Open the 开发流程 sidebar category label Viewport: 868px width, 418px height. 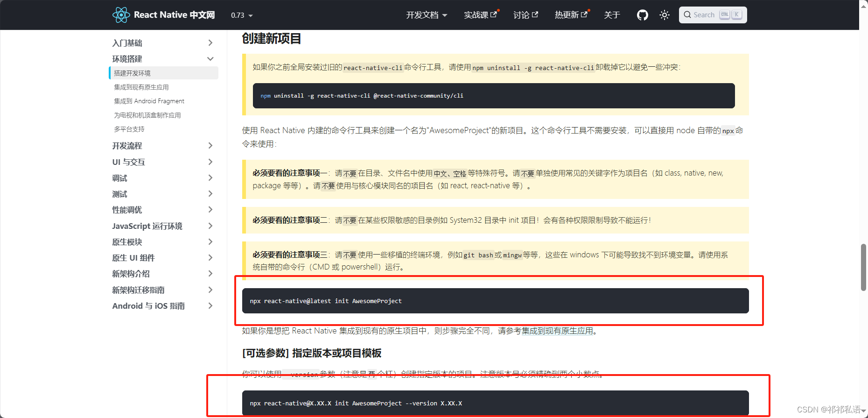click(127, 146)
